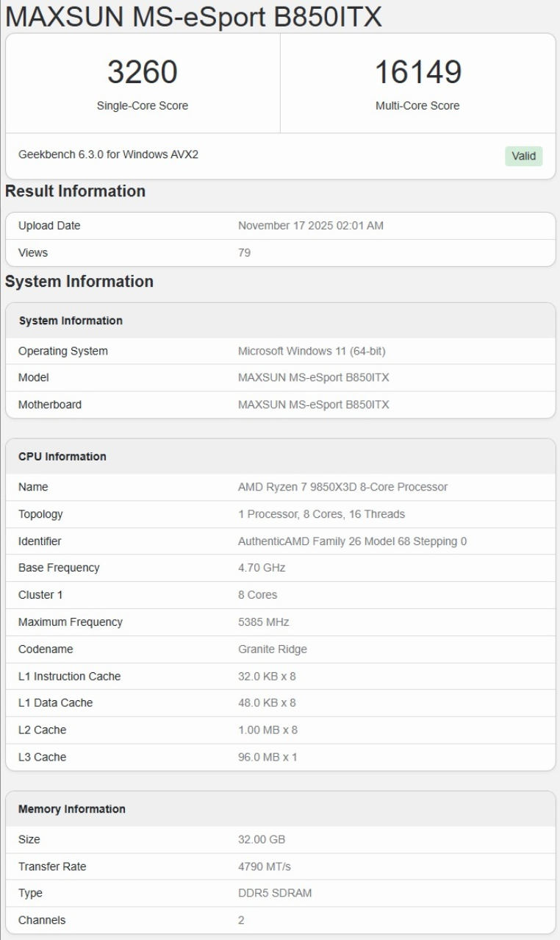Click the DDR5 SDRAM memory type value

click(274, 893)
